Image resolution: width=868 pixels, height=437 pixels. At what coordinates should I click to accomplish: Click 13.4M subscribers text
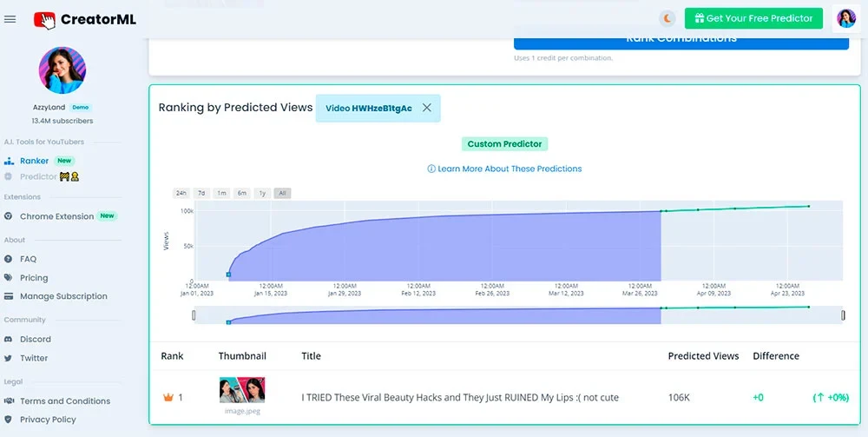(62, 121)
